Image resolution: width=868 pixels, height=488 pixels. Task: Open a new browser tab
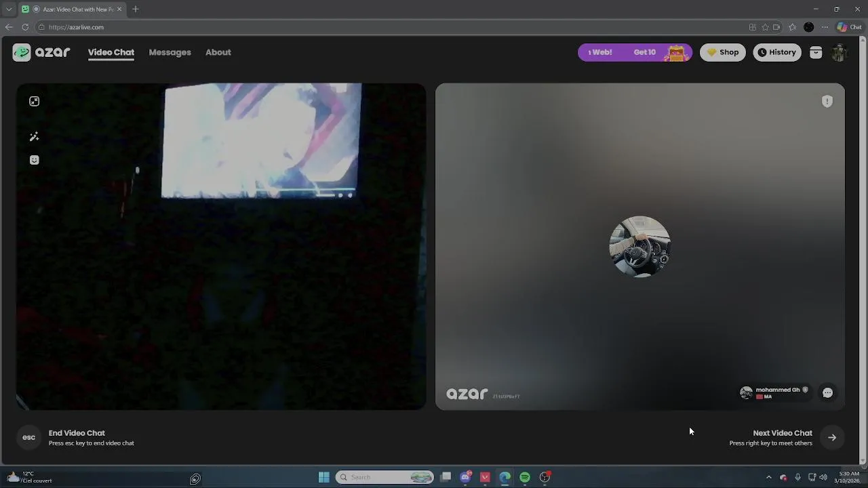pyautogui.click(x=136, y=9)
